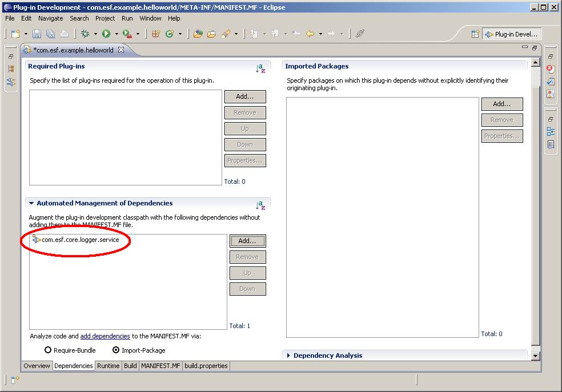Click the New wizard toolbar icon
Image resolution: width=562 pixels, height=392 pixels.
15,34
